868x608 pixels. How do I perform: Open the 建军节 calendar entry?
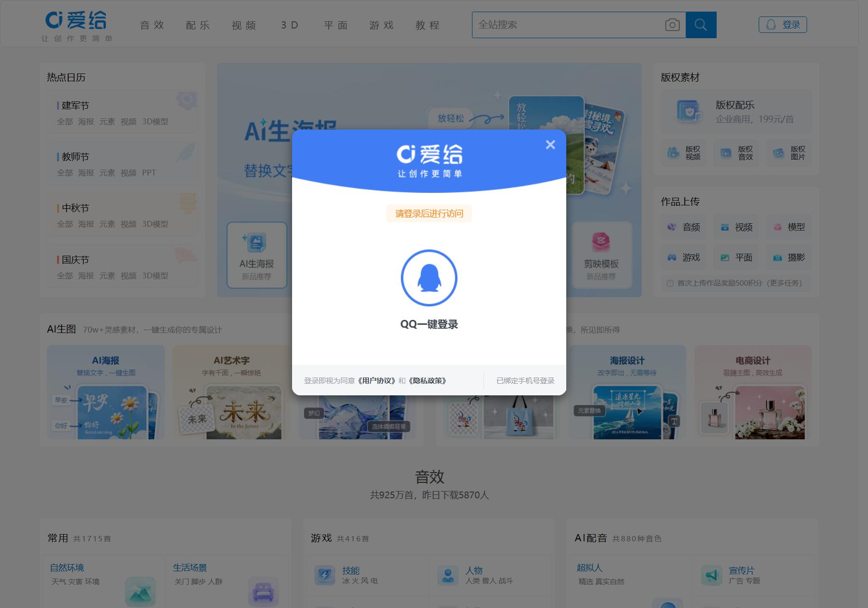pyautogui.click(x=75, y=105)
